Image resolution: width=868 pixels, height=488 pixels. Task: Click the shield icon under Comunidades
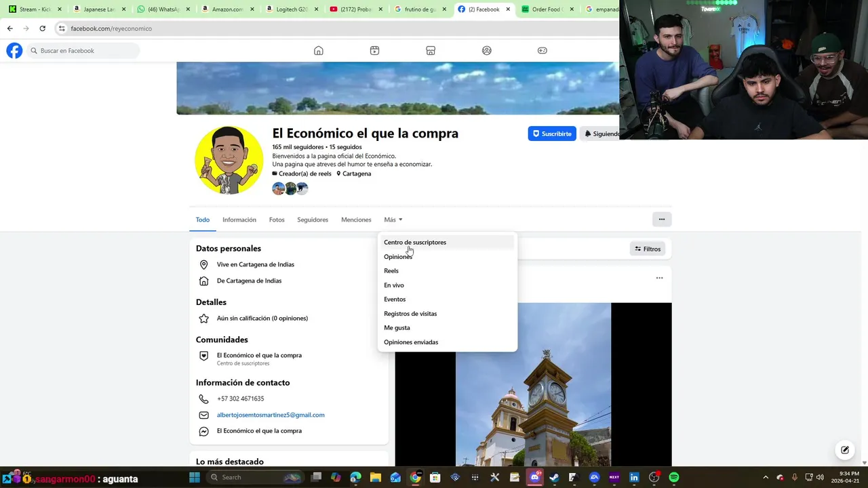203,356
